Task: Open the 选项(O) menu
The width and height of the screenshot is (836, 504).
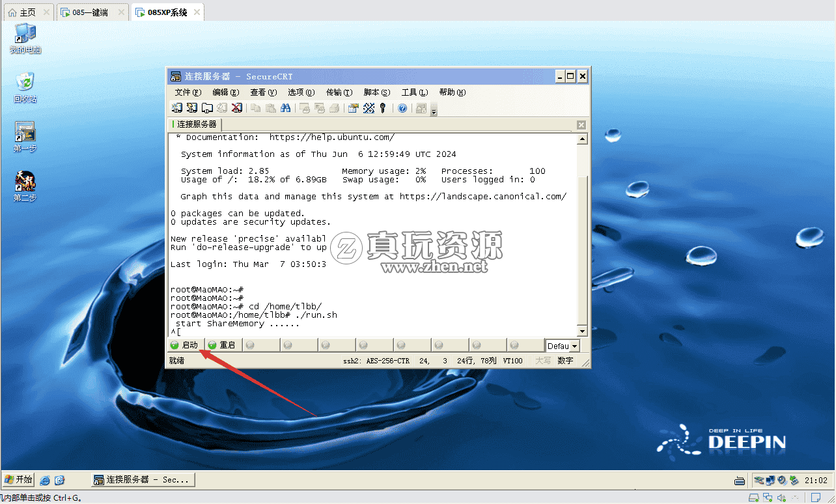Action: 301,92
